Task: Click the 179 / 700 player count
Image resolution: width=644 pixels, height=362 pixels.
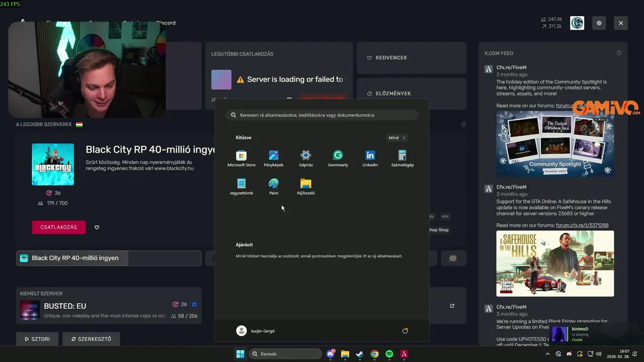Action: coord(53,203)
